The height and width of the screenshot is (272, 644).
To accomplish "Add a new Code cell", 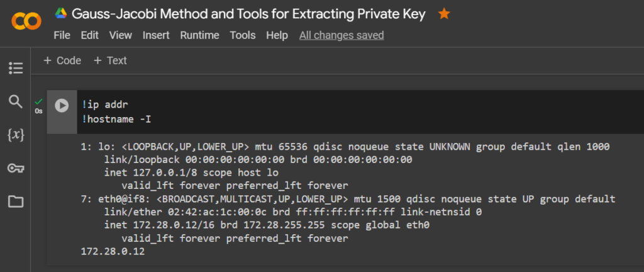I will pyautogui.click(x=62, y=61).
